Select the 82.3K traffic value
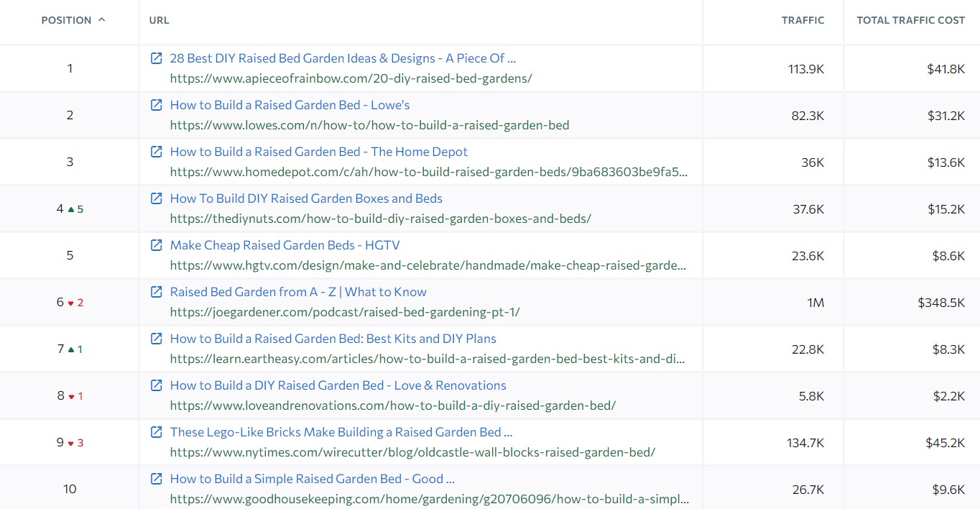 pyautogui.click(x=808, y=116)
